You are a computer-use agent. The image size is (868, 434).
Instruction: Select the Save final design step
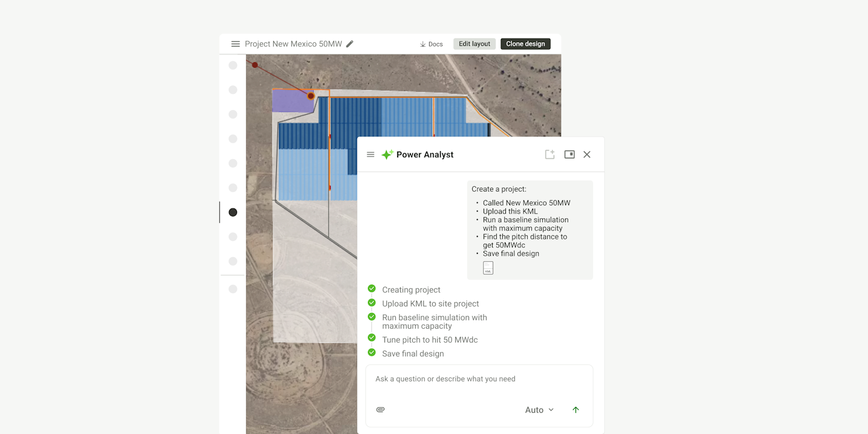(x=413, y=354)
